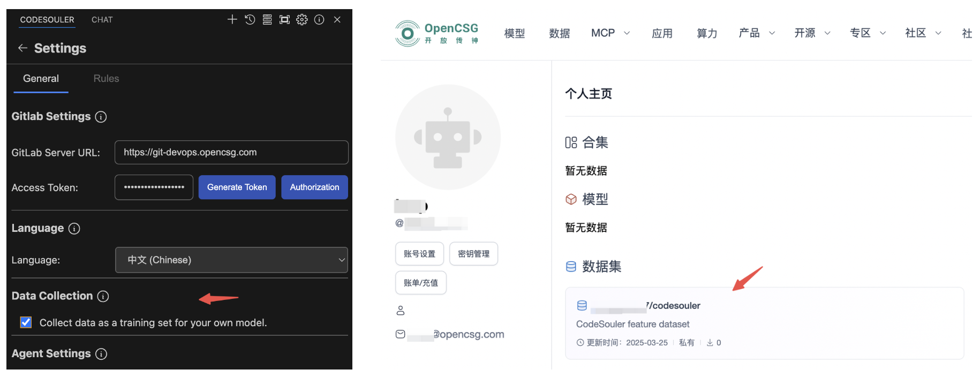Switch to the CHAT tab

click(x=102, y=20)
